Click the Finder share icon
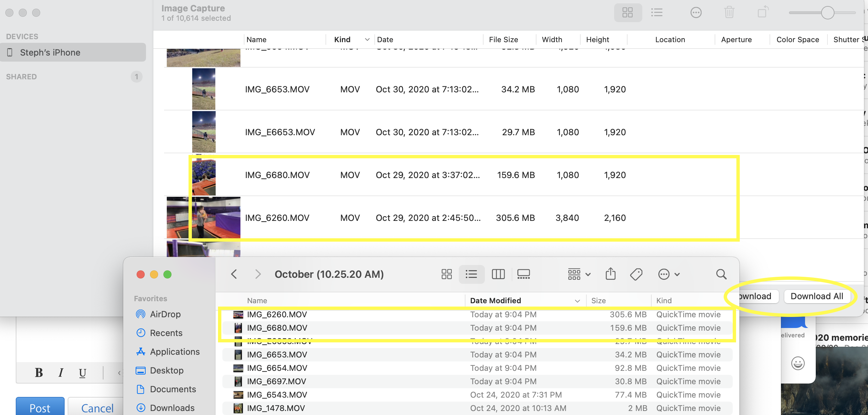This screenshot has width=868, height=415. click(x=610, y=274)
